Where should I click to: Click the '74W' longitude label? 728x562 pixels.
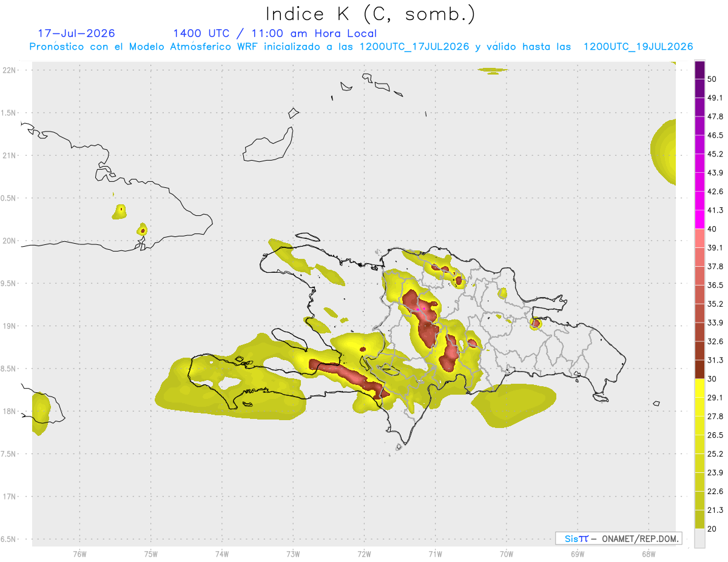(x=221, y=554)
